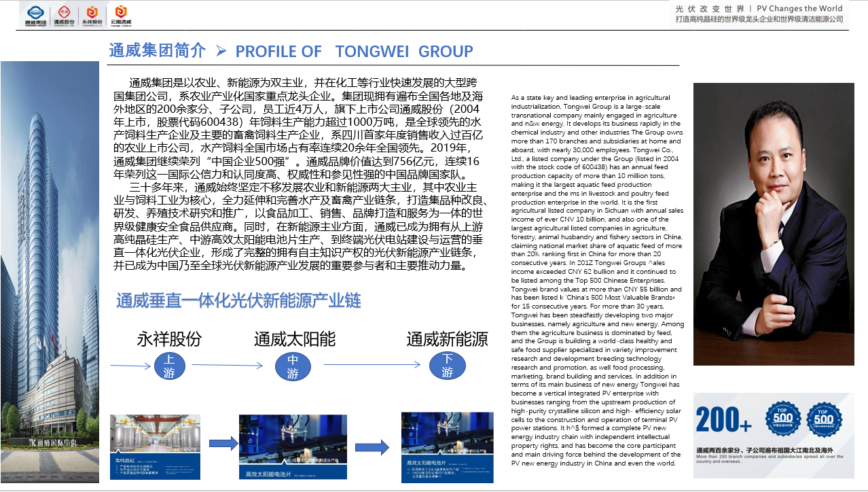Select the 云南通威 logo
This screenshot has width=868, height=492.
point(121,14)
